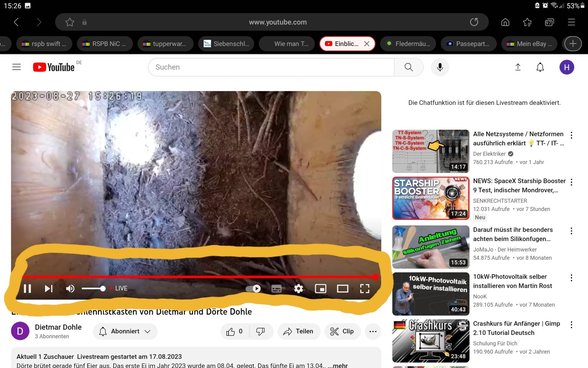The height and width of the screenshot is (368, 588).
Task: Open video settings gear
Action: pyautogui.click(x=298, y=289)
